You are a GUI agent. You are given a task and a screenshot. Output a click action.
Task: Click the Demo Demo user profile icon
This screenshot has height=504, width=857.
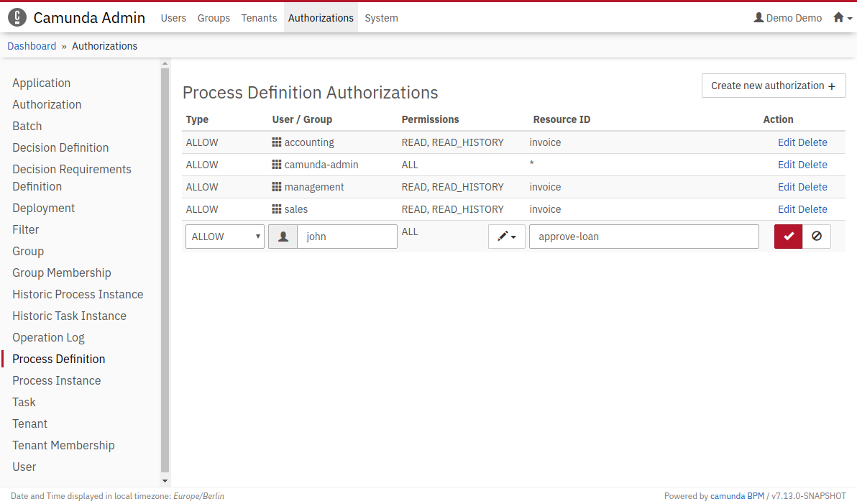pos(759,18)
